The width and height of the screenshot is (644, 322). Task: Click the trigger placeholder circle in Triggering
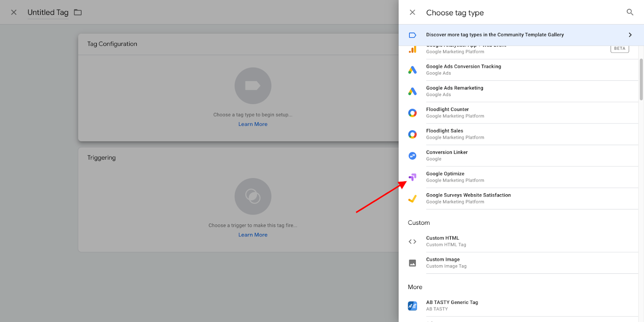pyautogui.click(x=253, y=196)
